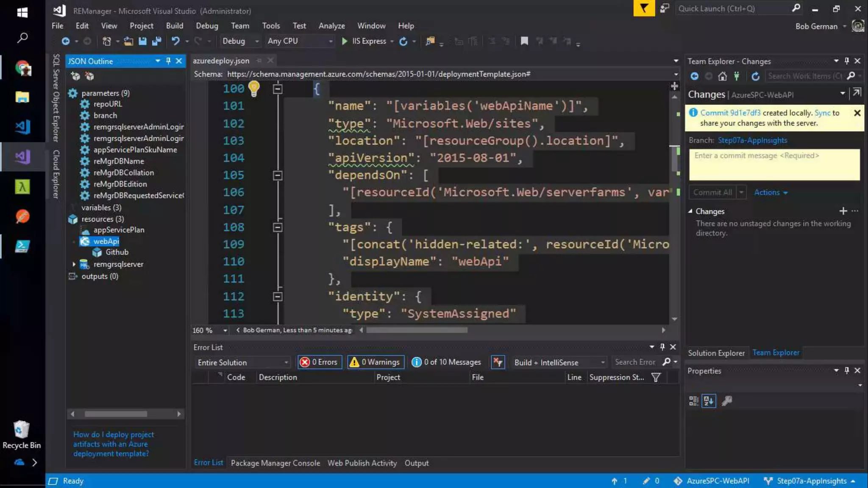Image resolution: width=868 pixels, height=488 pixels.
Task: Click the bookmark toolbar icon
Action: pyautogui.click(x=524, y=41)
